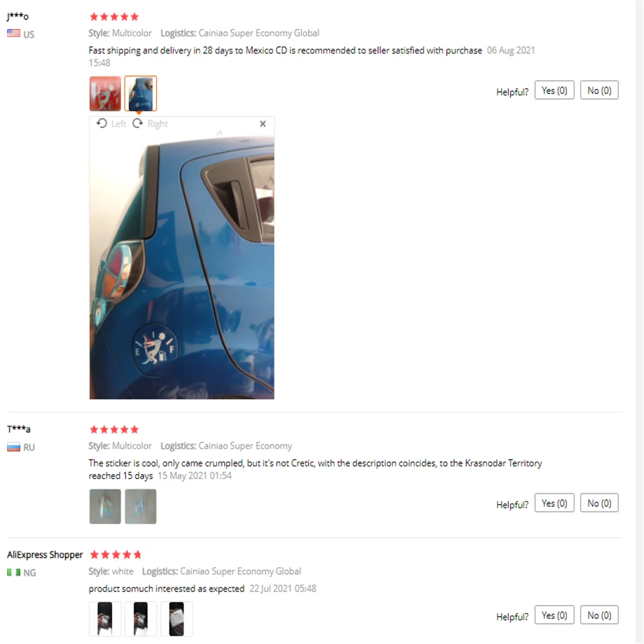Vote Yes on AliExpress Shopper's review

pos(554,615)
